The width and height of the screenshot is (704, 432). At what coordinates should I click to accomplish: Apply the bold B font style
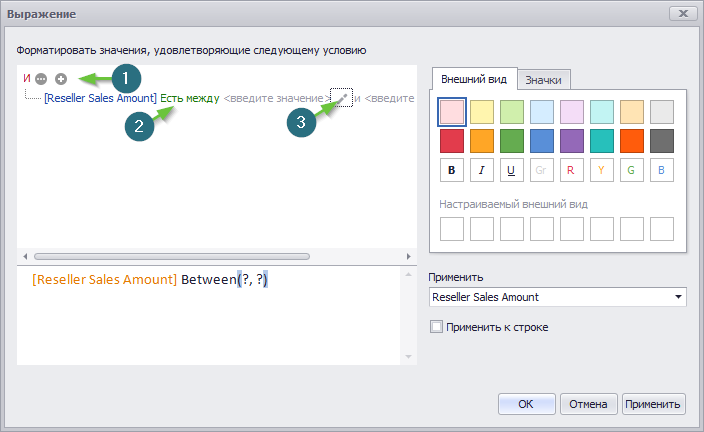click(x=452, y=170)
